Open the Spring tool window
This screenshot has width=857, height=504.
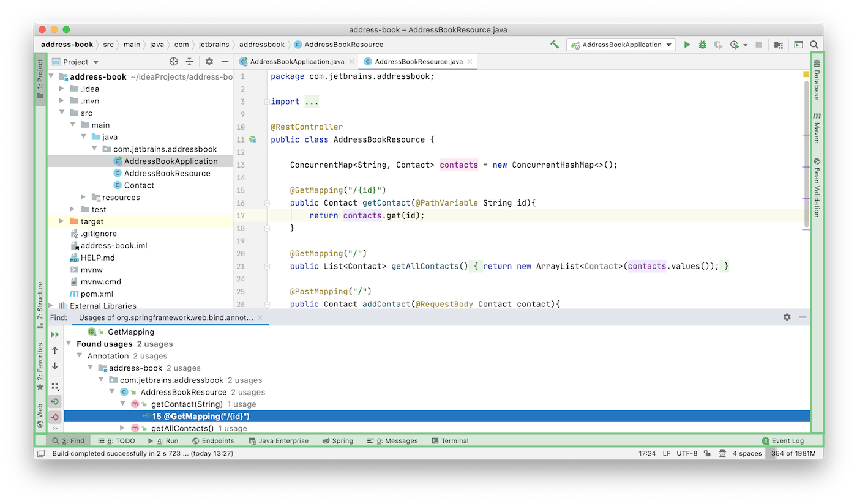click(x=338, y=440)
